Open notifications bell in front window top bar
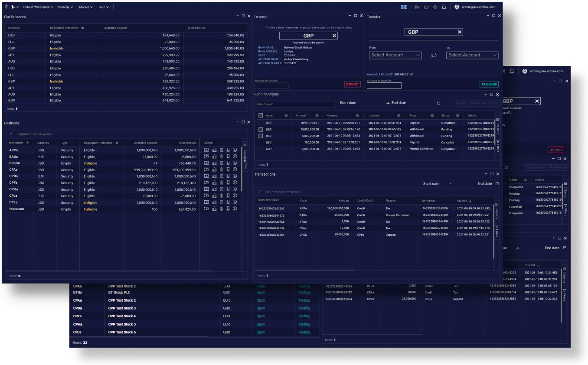588x365 pixels. (x=444, y=7)
